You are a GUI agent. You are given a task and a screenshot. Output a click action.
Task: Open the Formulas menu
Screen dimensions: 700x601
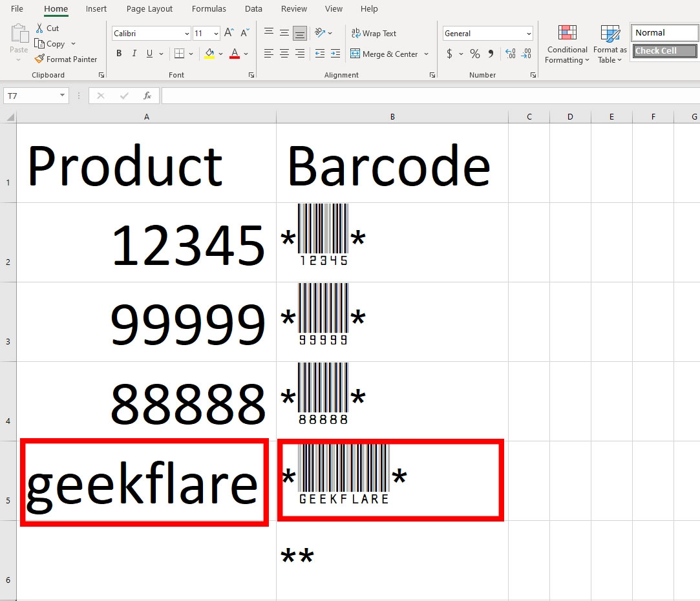tap(208, 8)
